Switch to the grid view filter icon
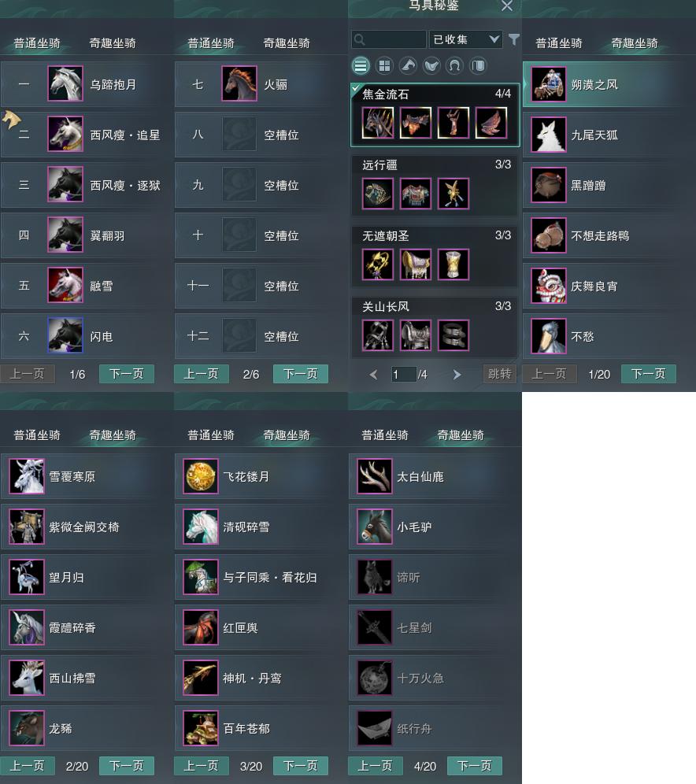 [384, 65]
